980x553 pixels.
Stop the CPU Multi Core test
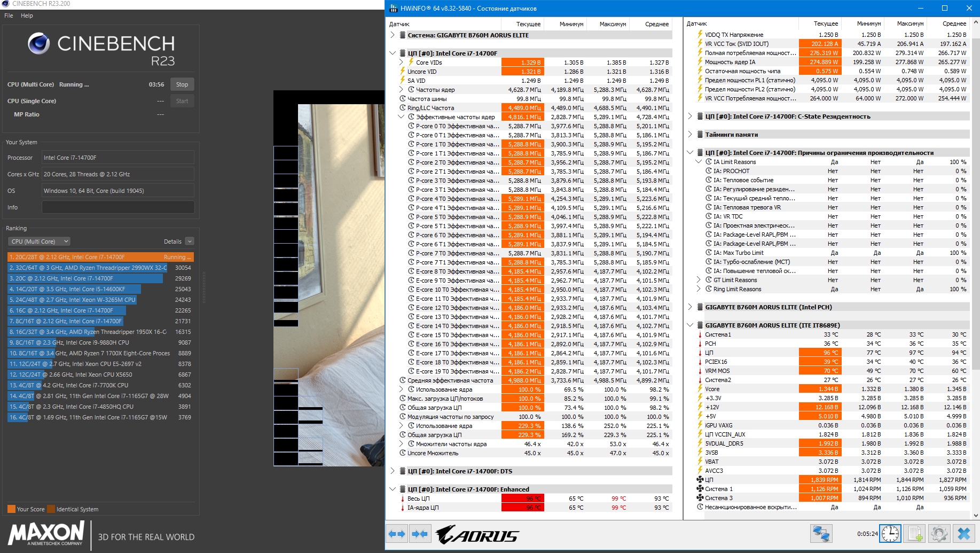(x=182, y=84)
